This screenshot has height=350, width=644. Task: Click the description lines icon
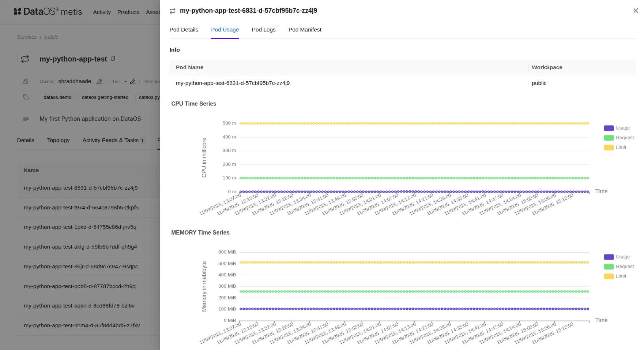click(26, 119)
